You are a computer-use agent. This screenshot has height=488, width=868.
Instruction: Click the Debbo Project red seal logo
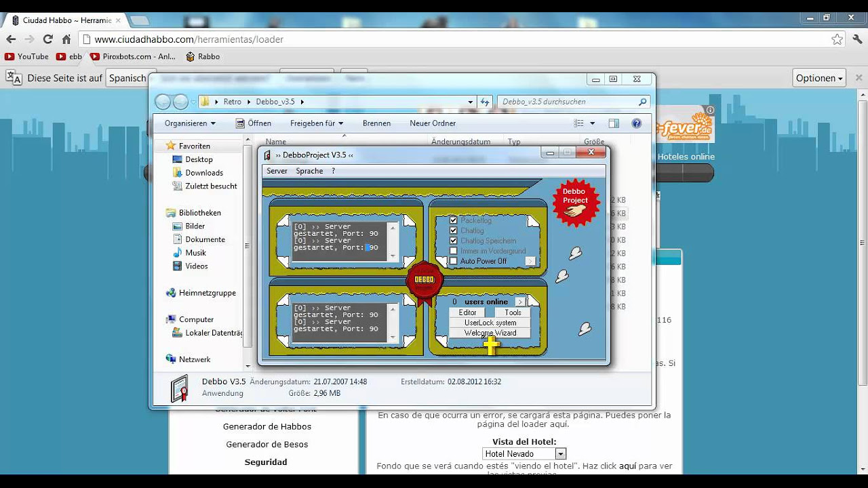click(576, 203)
